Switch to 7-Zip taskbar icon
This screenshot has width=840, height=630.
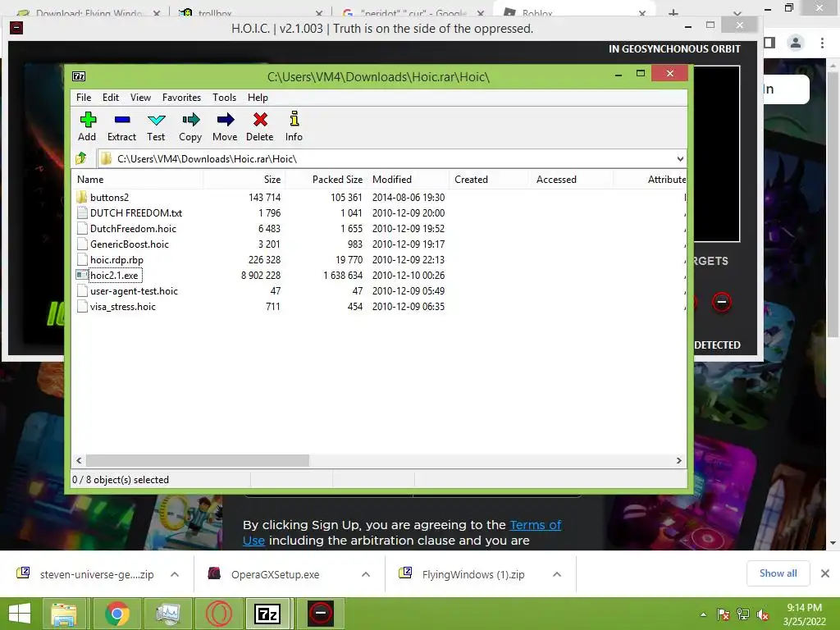pyautogui.click(x=268, y=614)
